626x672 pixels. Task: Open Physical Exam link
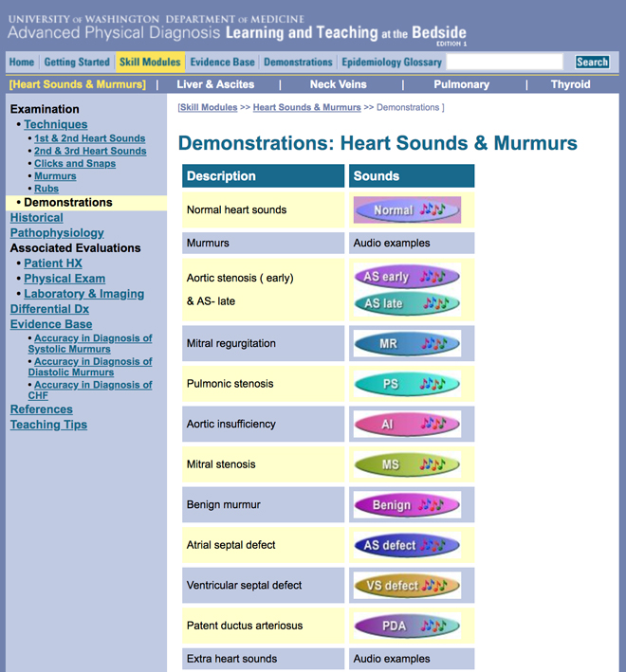pos(64,279)
